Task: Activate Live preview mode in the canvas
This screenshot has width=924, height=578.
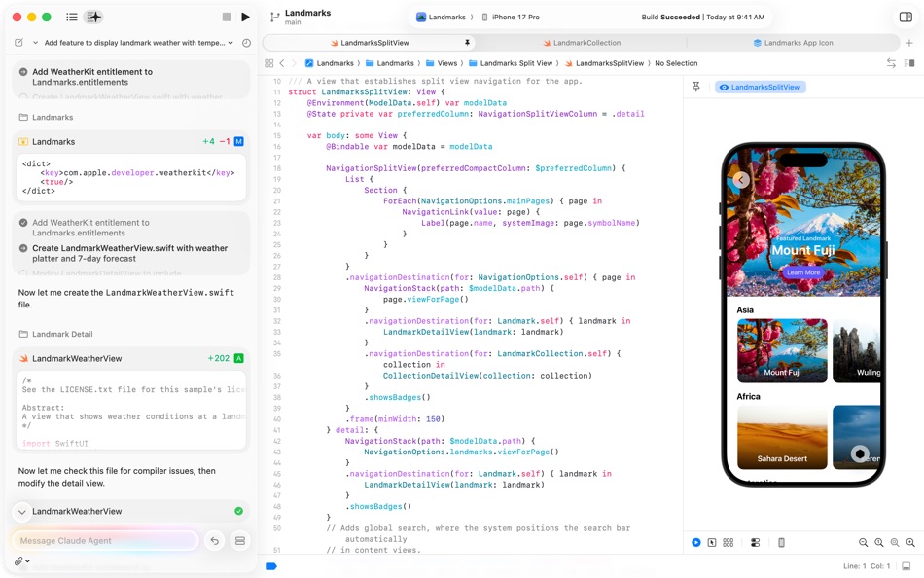Action: tap(694, 542)
